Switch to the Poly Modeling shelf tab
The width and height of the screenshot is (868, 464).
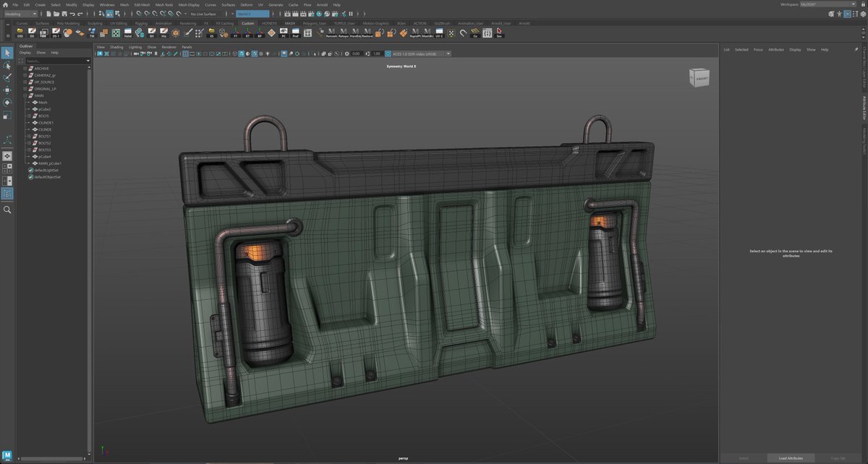(68, 23)
